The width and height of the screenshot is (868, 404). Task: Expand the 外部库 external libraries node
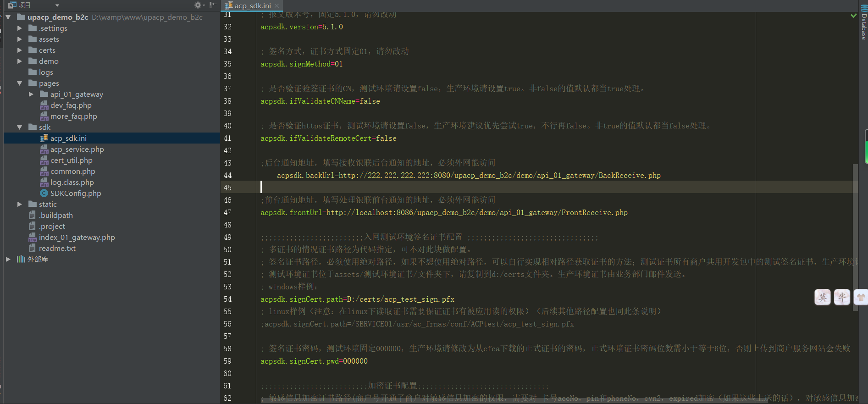pyautogui.click(x=8, y=260)
